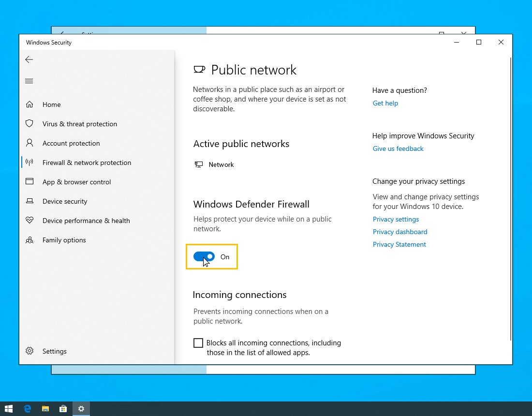Click the Account protection person icon
The width and height of the screenshot is (532, 416).
(x=30, y=143)
